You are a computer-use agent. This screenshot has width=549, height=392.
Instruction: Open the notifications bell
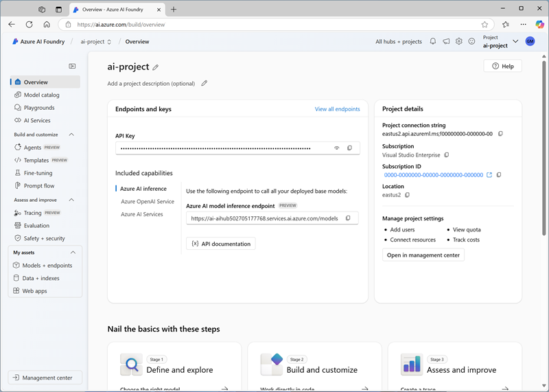click(433, 42)
